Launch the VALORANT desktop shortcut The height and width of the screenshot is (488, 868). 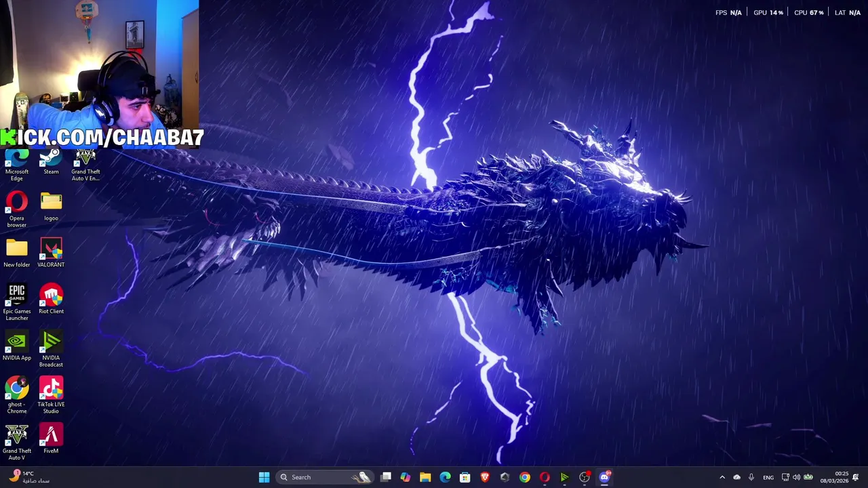pyautogui.click(x=51, y=253)
